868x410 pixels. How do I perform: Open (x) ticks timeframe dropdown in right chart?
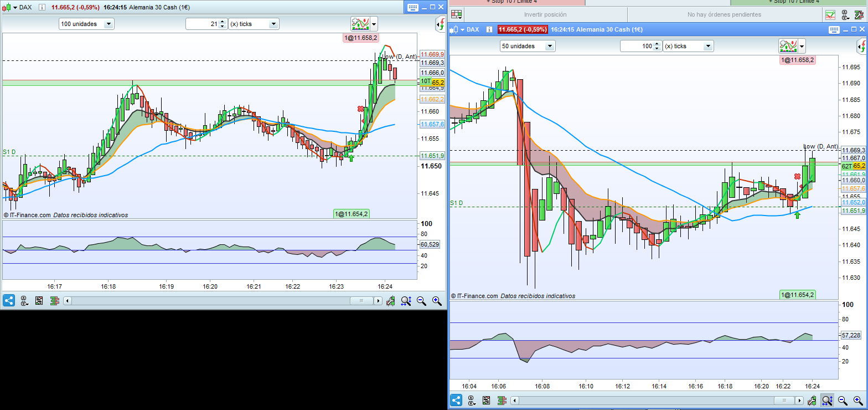(x=689, y=46)
